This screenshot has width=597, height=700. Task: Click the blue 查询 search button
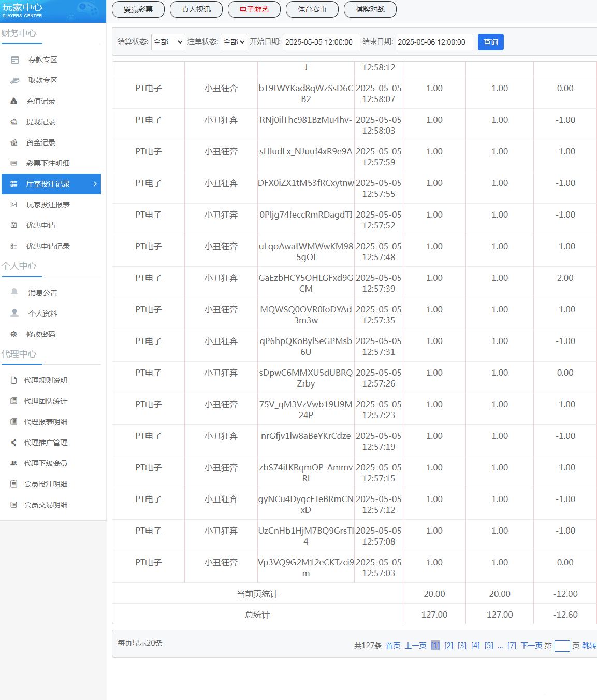click(x=490, y=42)
